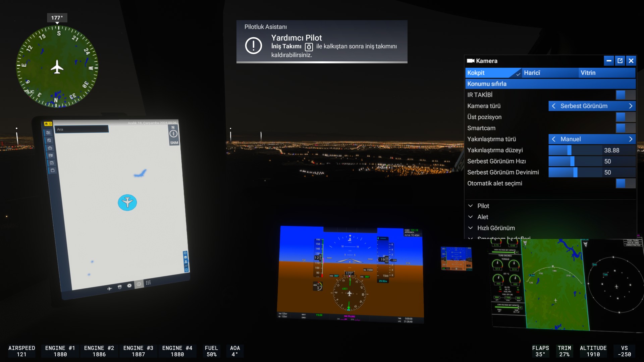Close the Kamera panel
This screenshot has width=644, height=362.
pyautogui.click(x=631, y=61)
